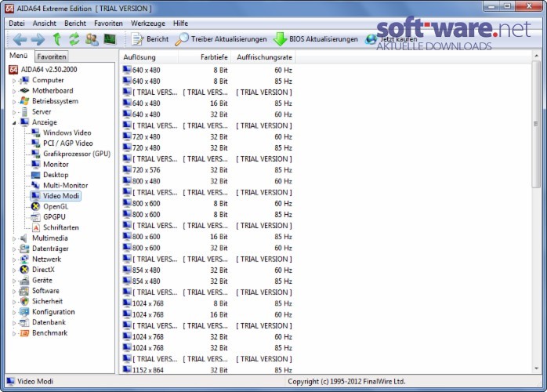Switch to the Favoriten tab
This screenshot has width=547, height=392.
coord(52,56)
